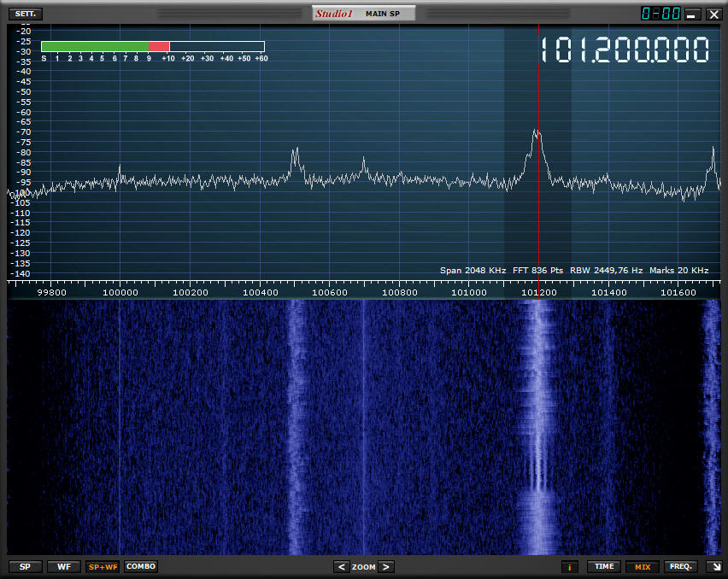This screenshot has width=728, height=579.
Task: Click the zoom in right arrow
Action: 386,567
